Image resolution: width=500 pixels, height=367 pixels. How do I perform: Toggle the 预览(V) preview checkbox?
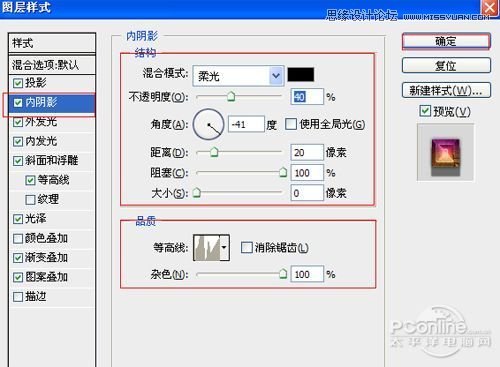[x=425, y=111]
